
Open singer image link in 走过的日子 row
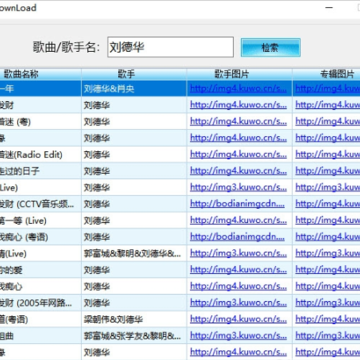pos(238,171)
